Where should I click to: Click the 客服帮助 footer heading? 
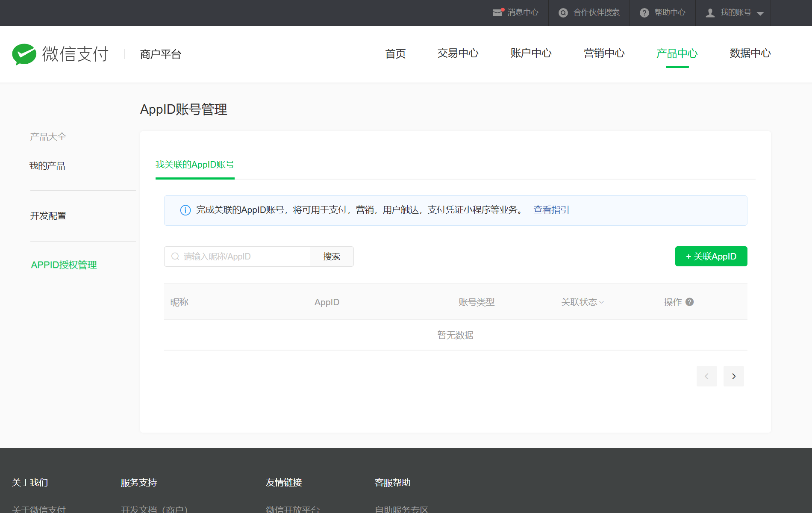393,483
